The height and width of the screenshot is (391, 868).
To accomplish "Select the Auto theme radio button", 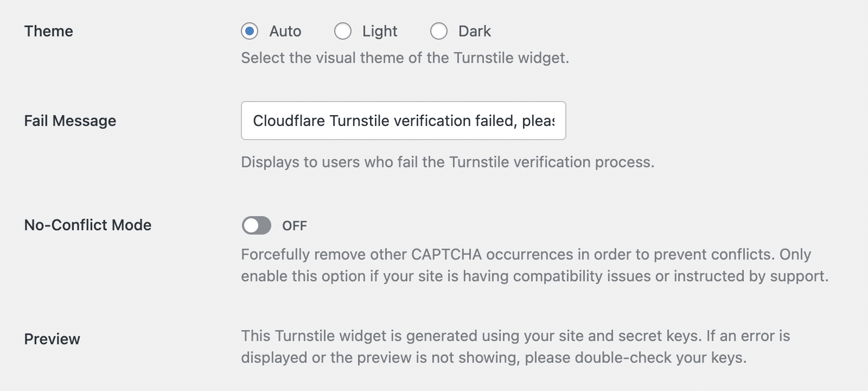I will point(250,31).
